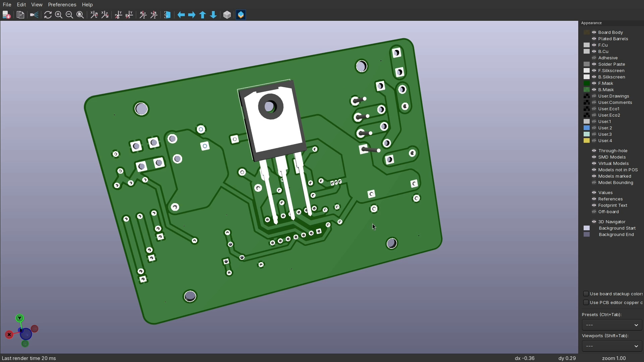Enable Use board stackup colors checkbox
The height and width of the screenshot is (362, 644).
(586, 294)
